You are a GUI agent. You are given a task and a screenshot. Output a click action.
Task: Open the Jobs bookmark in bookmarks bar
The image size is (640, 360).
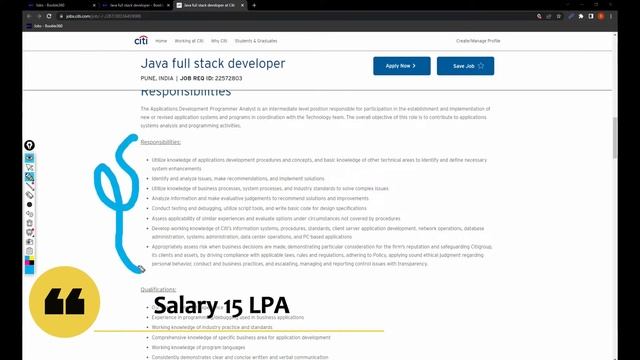pyautogui.click(x=44, y=26)
